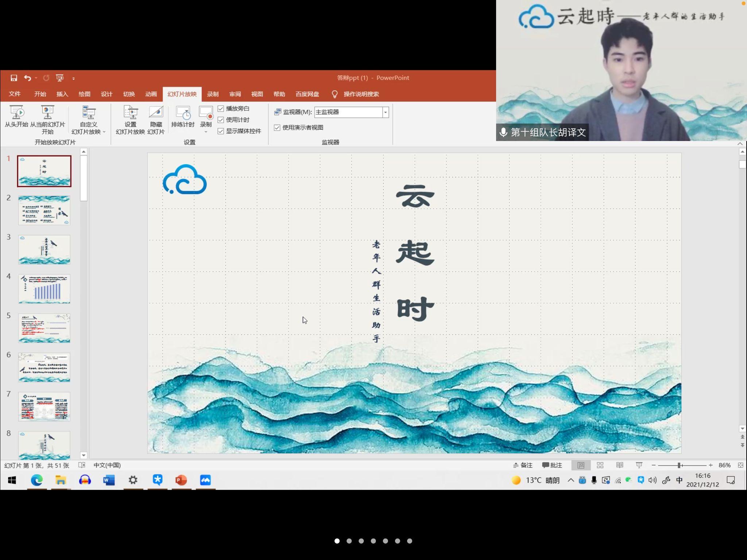Uncheck 播放旁白 checkbox

pos(221,109)
